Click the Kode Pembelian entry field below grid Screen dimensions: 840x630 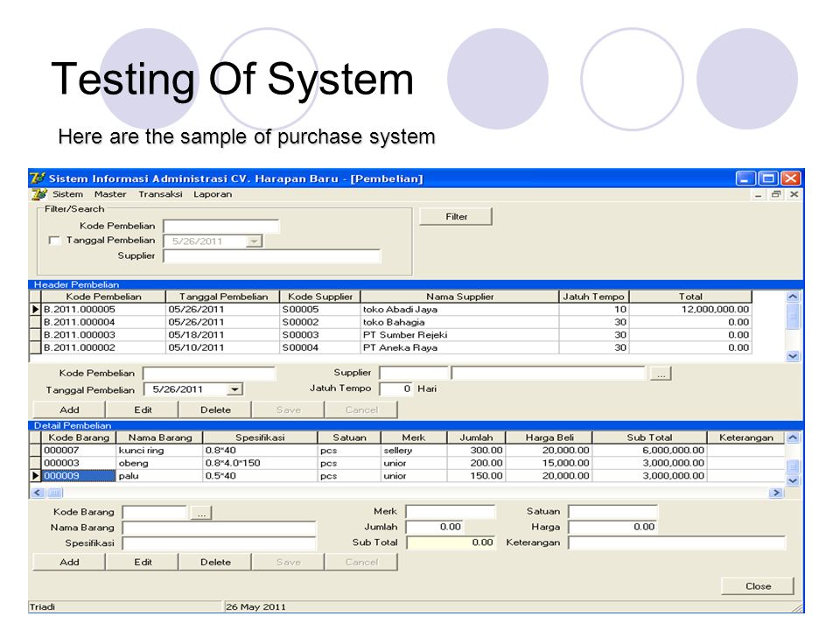click(209, 374)
